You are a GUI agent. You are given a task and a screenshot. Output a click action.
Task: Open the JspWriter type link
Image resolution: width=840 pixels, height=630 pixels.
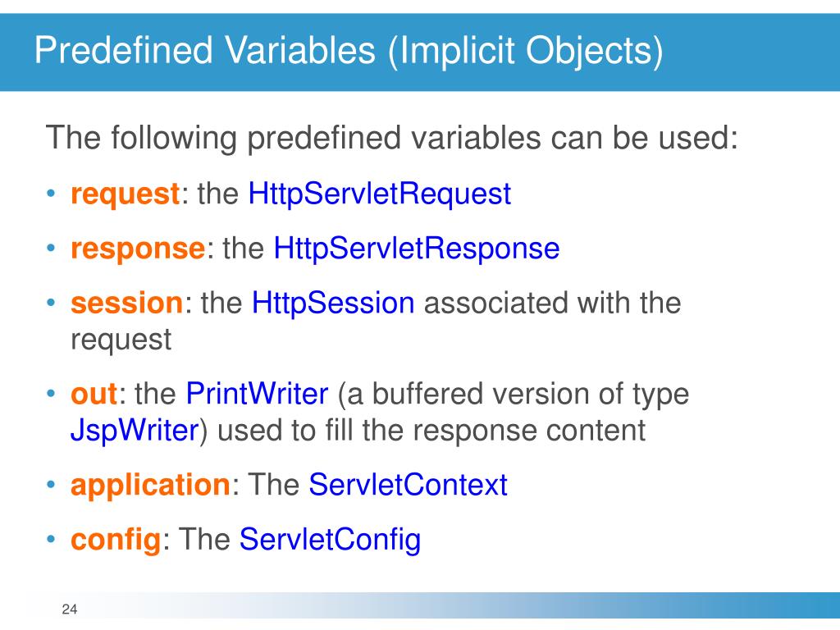tap(134, 431)
